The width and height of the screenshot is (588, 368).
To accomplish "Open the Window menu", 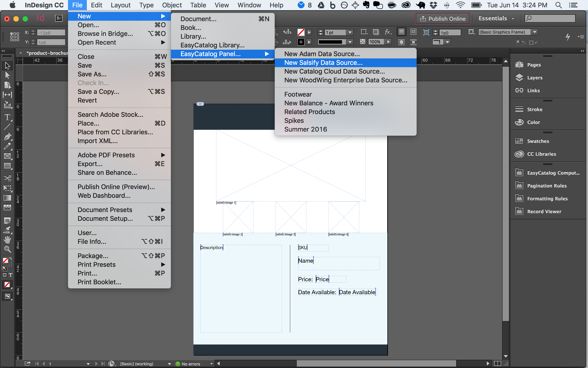I will tap(249, 5).
